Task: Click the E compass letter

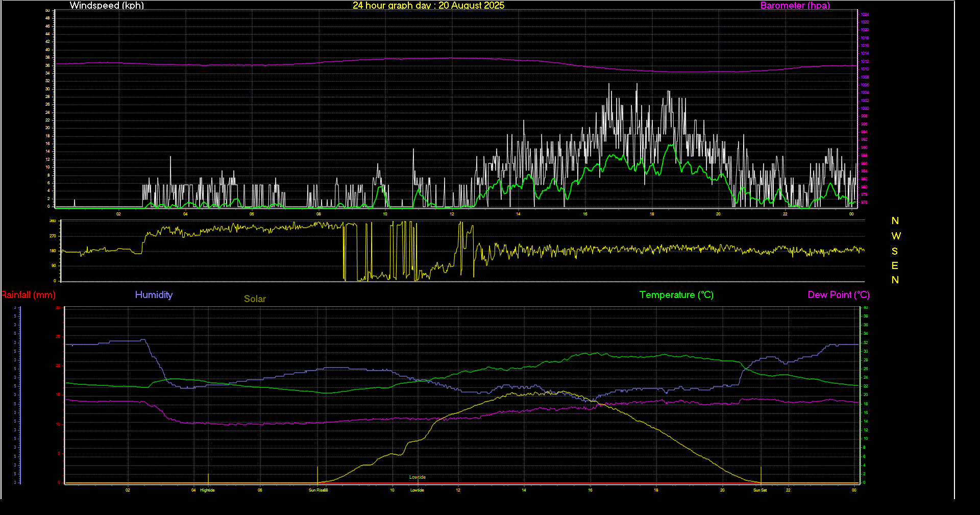Action: click(x=895, y=265)
